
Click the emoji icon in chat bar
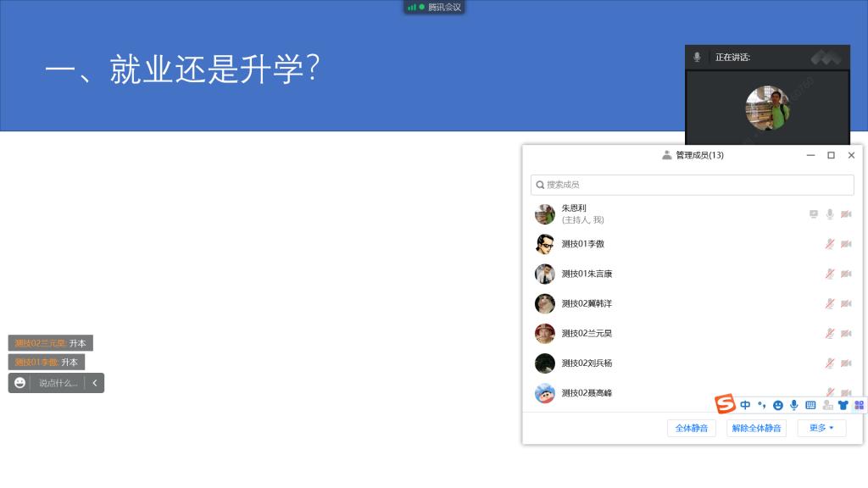[x=19, y=383]
